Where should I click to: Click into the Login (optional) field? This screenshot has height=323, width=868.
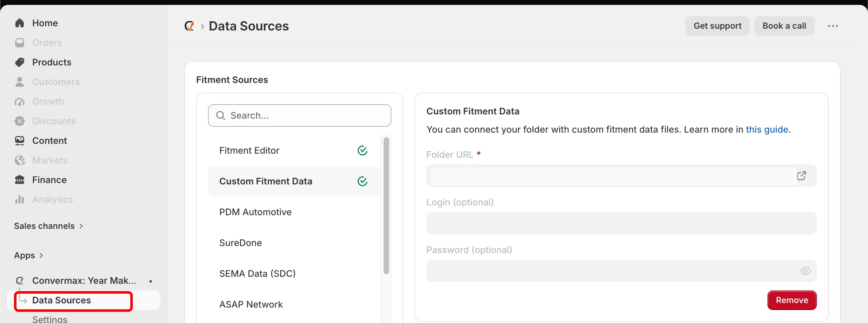[621, 223]
